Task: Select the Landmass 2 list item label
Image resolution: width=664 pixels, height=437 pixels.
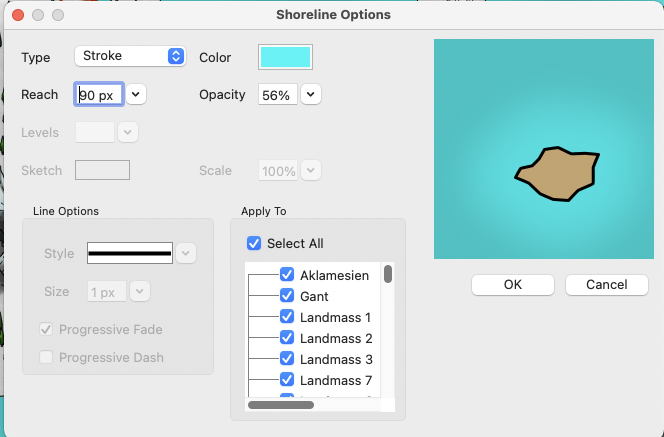Action: [336, 338]
